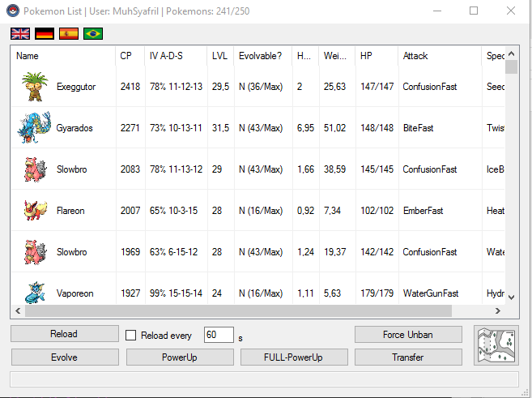532x398 pixels.
Task: Click HP cell 102/102
Action: pos(377,211)
